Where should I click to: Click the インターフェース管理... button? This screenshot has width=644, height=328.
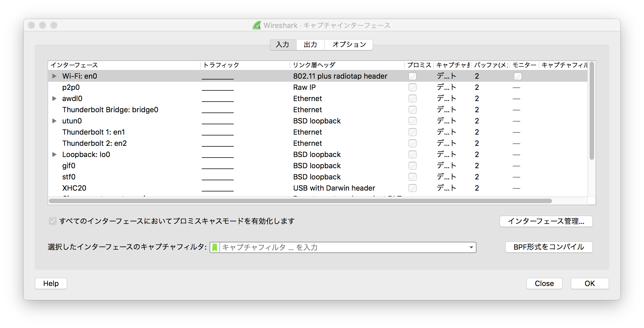546,221
